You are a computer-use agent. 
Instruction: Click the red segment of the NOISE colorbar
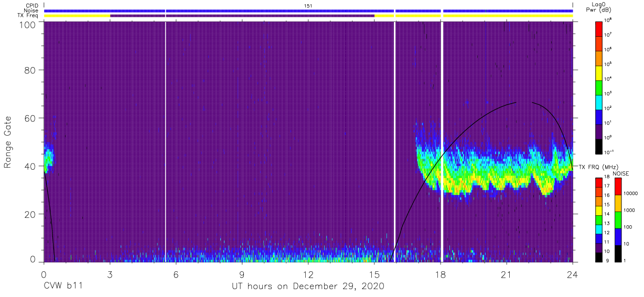(x=617, y=186)
